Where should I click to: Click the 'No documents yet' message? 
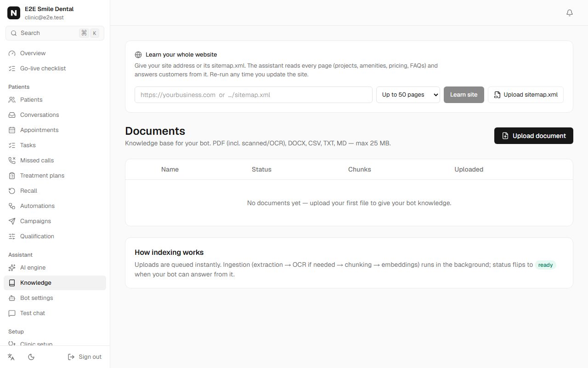349,203
